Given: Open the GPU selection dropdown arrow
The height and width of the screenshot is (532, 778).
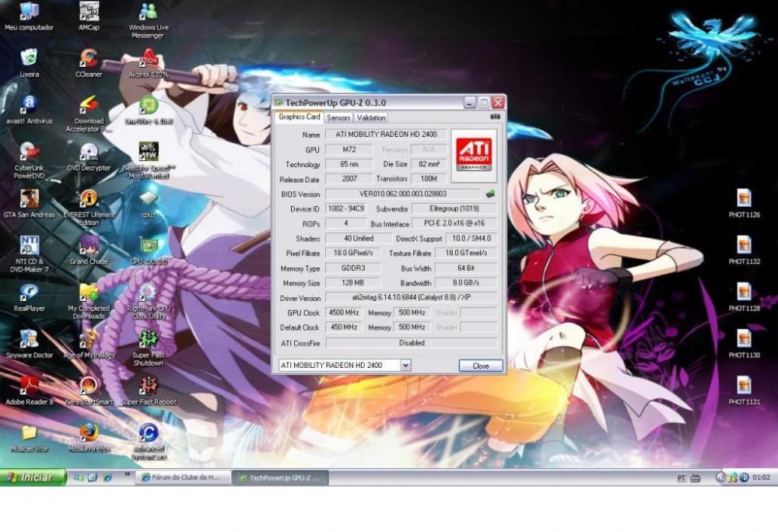Looking at the screenshot, I should [405, 365].
